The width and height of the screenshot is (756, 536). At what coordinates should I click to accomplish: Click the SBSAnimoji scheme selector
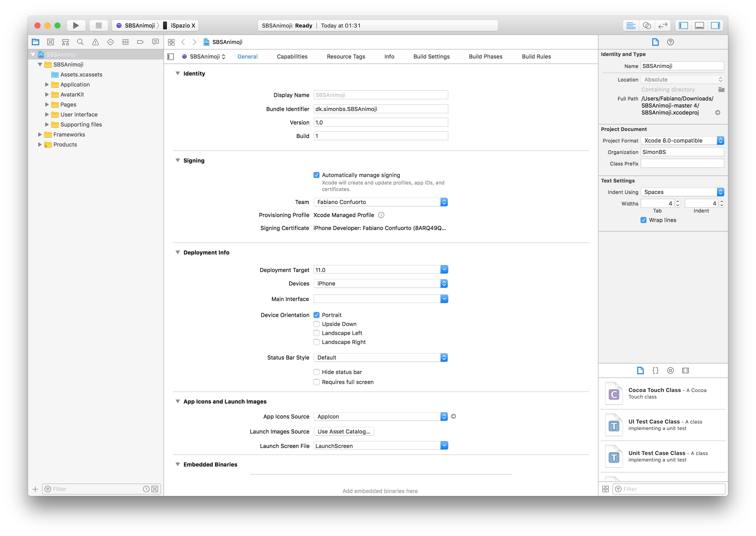coord(135,25)
